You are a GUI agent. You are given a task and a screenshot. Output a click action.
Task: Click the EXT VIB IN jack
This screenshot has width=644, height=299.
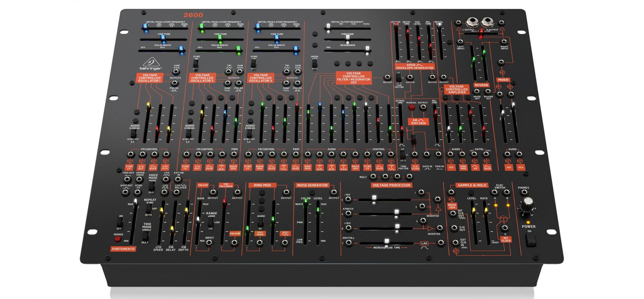tap(178, 179)
